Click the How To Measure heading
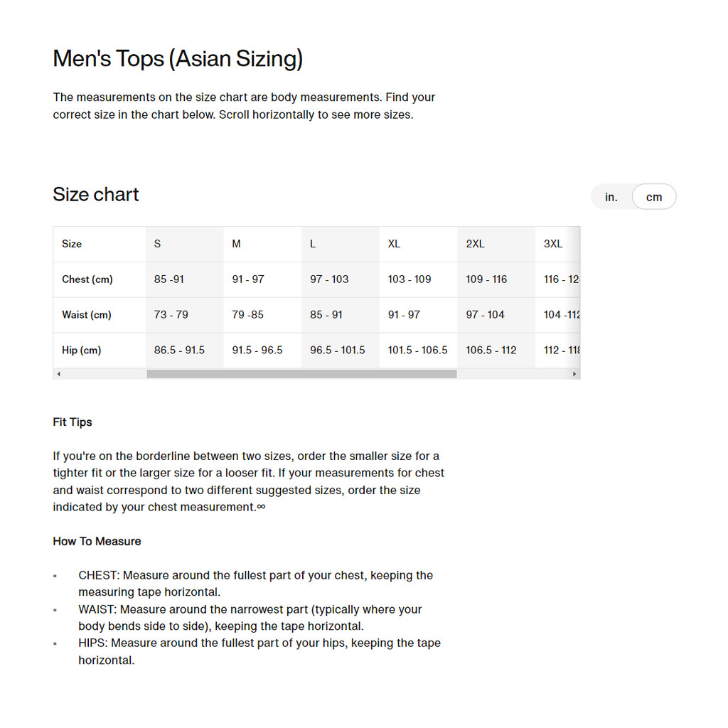728x728 pixels. tap(97, 542)
